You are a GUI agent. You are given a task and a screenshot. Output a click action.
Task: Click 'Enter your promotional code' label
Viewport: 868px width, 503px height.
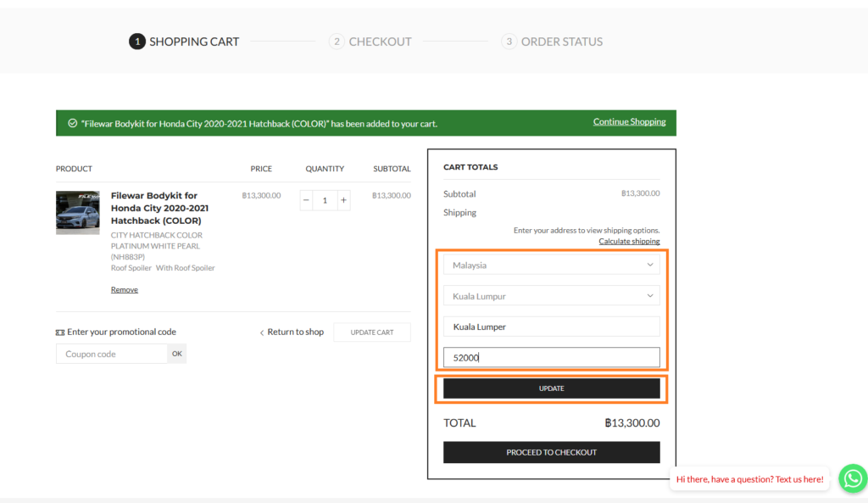pyautogui.click(x=121, y=332)
